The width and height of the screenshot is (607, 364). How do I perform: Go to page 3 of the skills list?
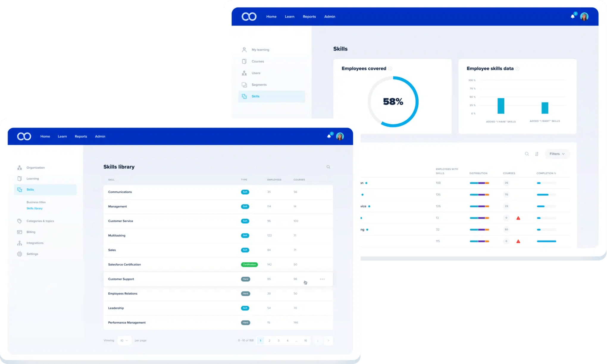coord(278,341)
